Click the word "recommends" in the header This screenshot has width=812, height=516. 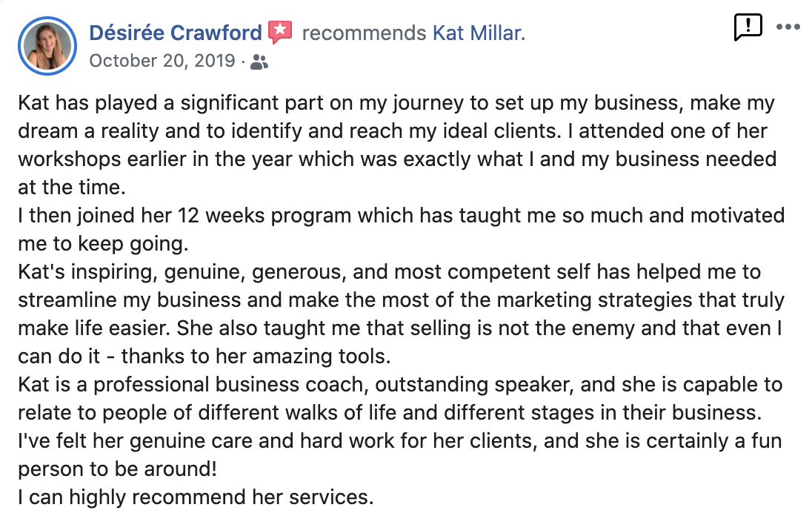click(x=364, y=33)
